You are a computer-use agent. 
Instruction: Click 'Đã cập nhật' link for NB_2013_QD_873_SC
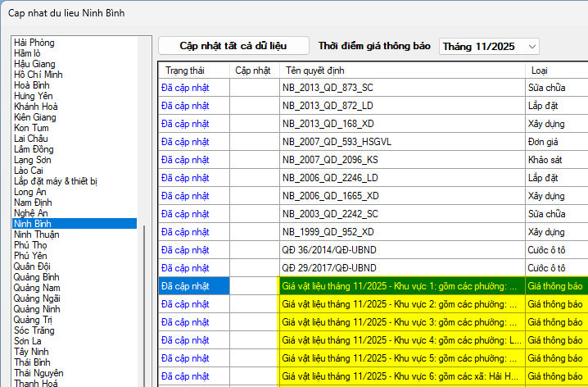point(186,87)
